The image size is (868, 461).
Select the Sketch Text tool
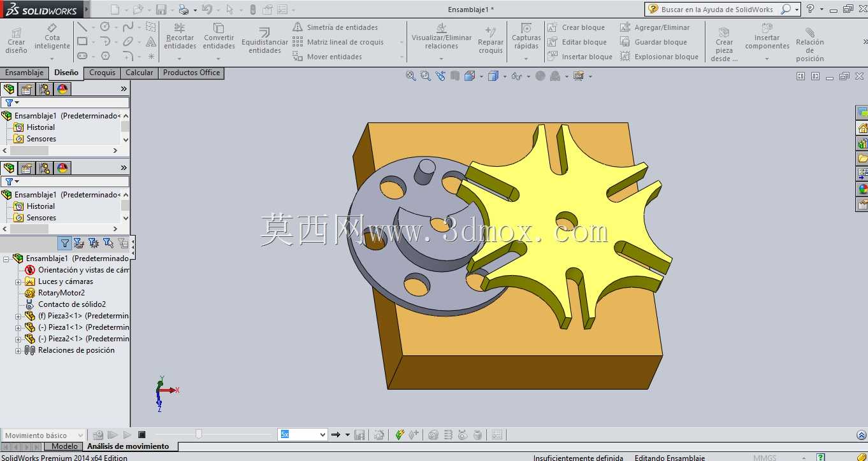tap(151, 41)
